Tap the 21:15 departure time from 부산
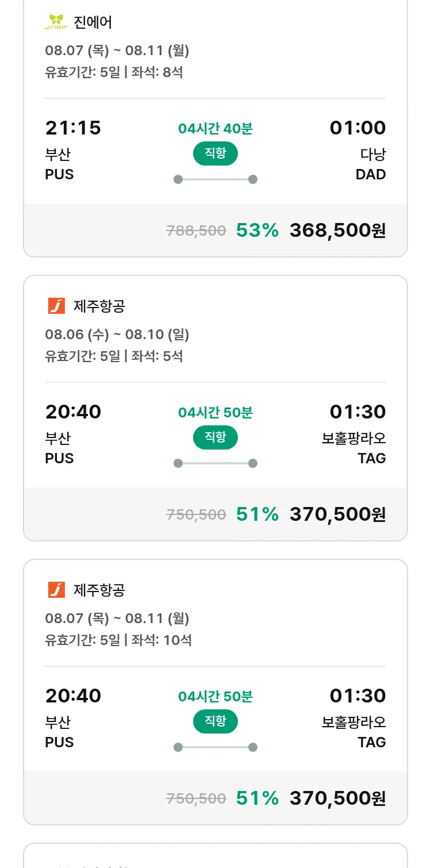 (x=73, y=128)
